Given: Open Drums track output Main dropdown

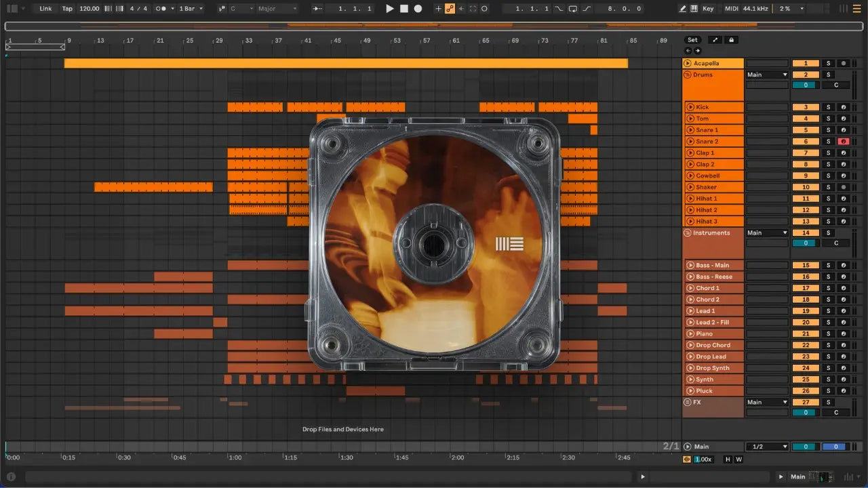Looking at the screenshot, I should pos(767,75).
